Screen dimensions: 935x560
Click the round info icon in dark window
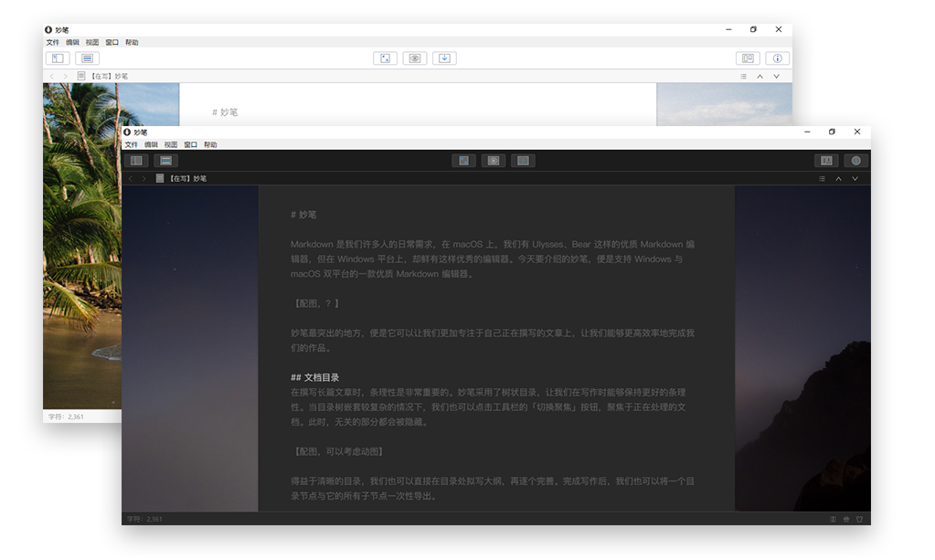click(856, 161)
